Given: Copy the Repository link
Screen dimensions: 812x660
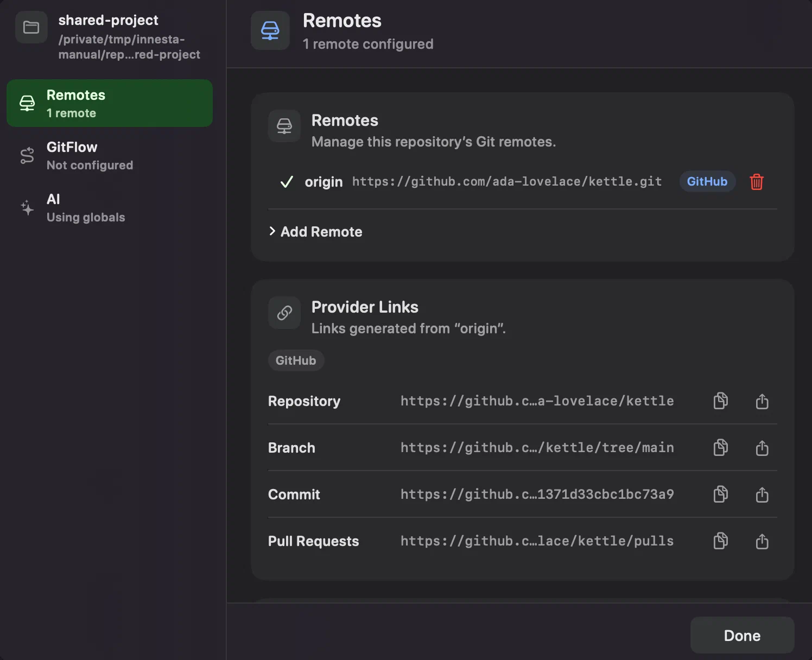Looking at the screenshot, I should [x=720, y=401].
